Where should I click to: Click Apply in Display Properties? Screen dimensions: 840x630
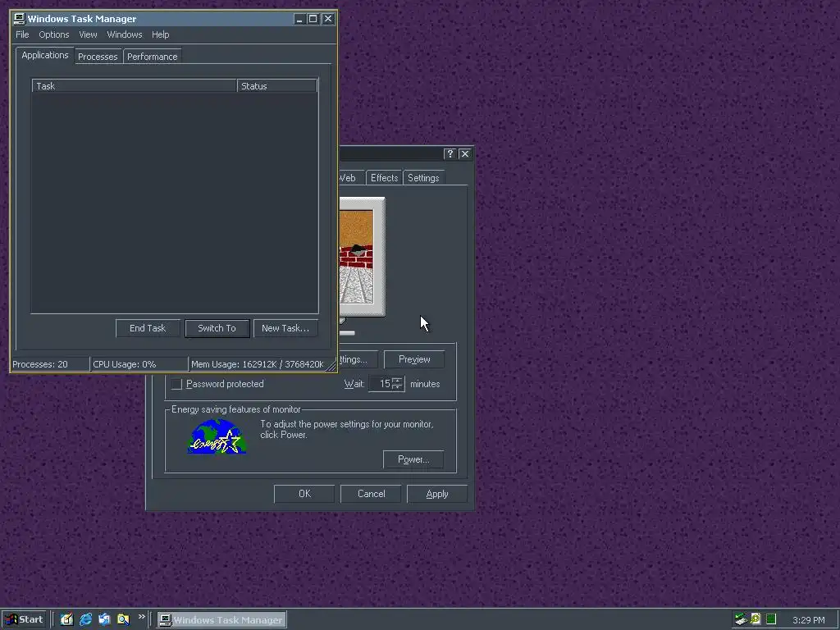coord(437,494)
